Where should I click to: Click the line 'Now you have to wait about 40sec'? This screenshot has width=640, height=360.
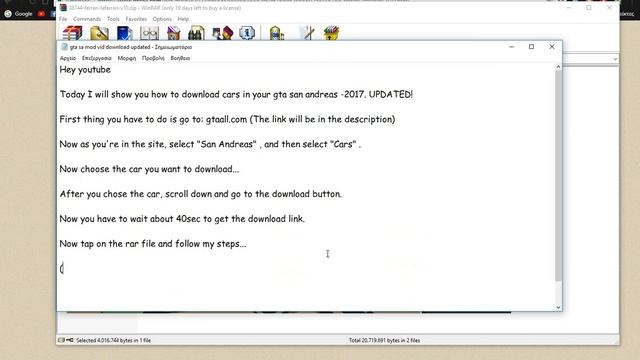click(182, 219)
